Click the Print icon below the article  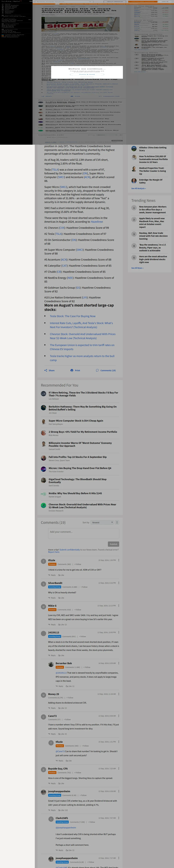(x=72, y=370)
